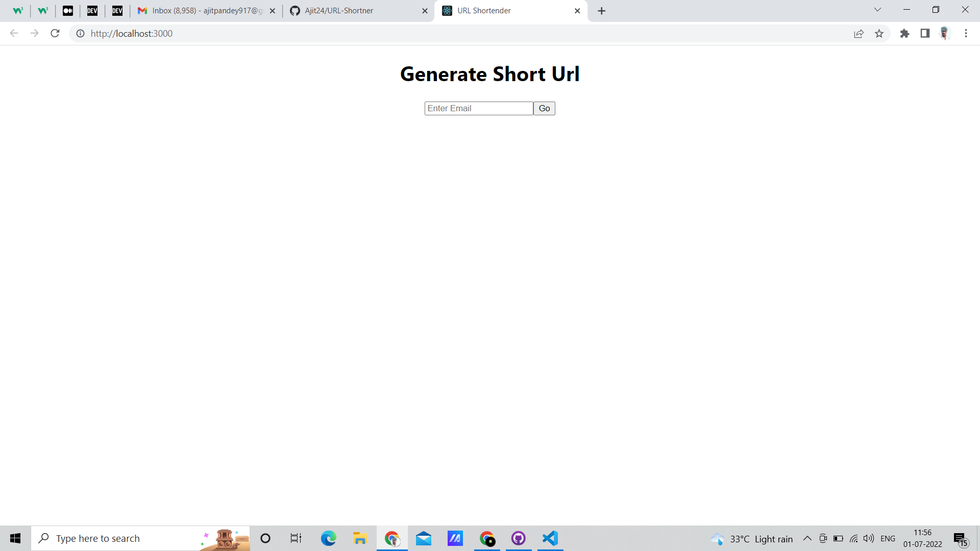Open Visual Studio Code from taskbar
This screenshot has height=551, width=980.
(x=550, y=538)
